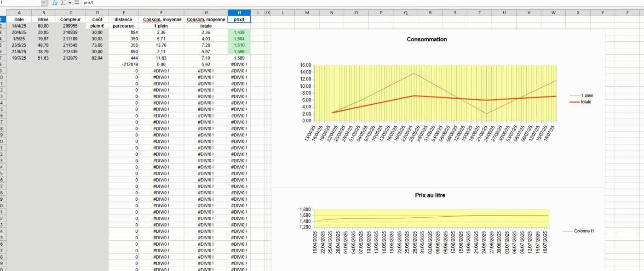
Task: Select column D header
Action: point(97,12)
